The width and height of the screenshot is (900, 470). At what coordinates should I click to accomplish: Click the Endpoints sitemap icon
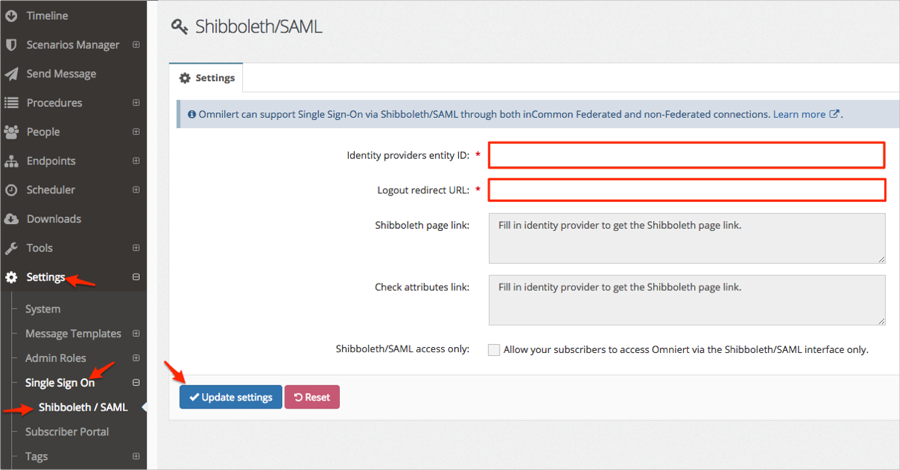click(x=11, y=161)
